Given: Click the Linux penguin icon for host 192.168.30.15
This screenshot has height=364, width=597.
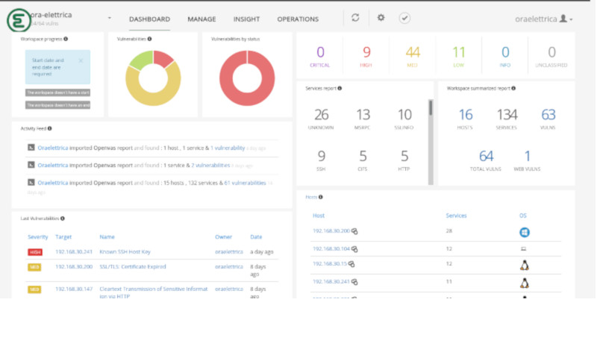Looking at the screenshot, I should click(x=525, y=266).
